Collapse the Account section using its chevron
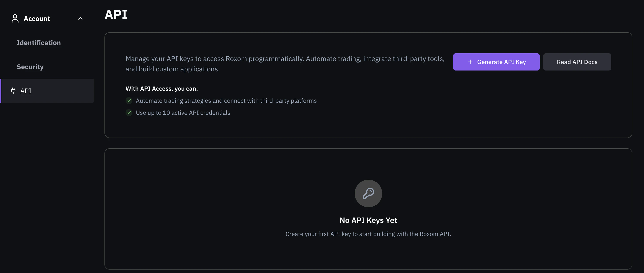Image resolution: width=644 pixels, height=273 pixels. (x=80, y=18)
